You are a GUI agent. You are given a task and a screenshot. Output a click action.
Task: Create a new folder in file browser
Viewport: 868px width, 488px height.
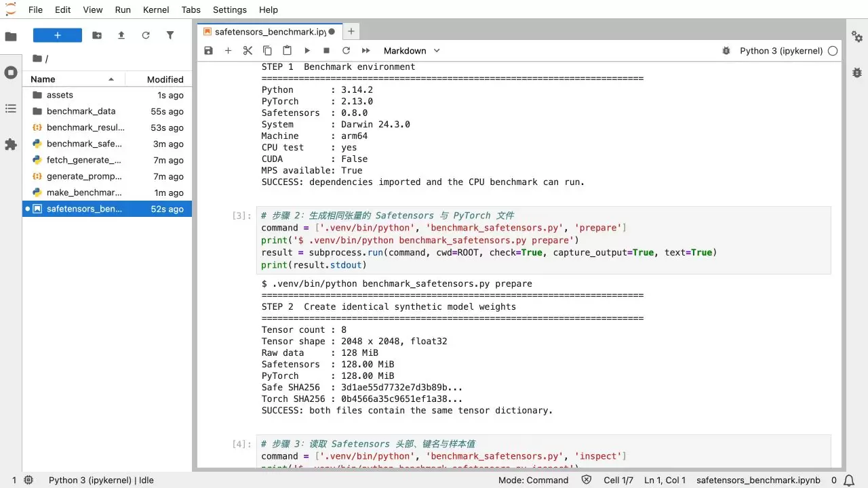coord(97,35)
